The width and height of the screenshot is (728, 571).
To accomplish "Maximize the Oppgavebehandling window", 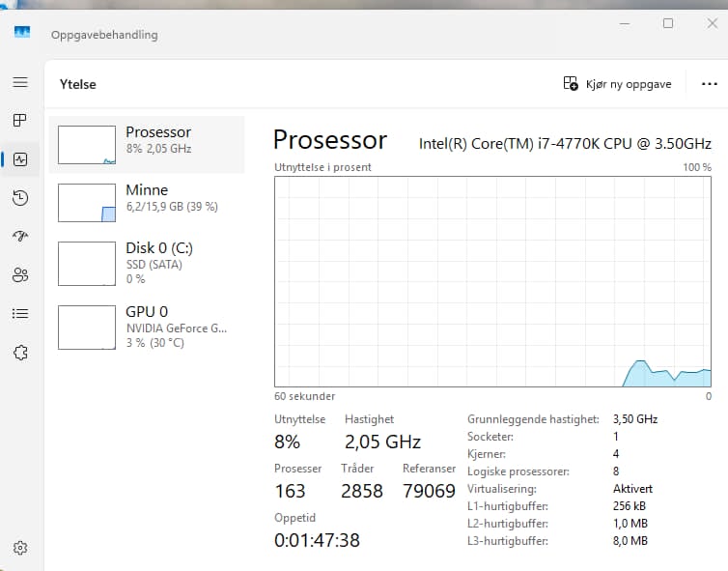I will point(668,23).
